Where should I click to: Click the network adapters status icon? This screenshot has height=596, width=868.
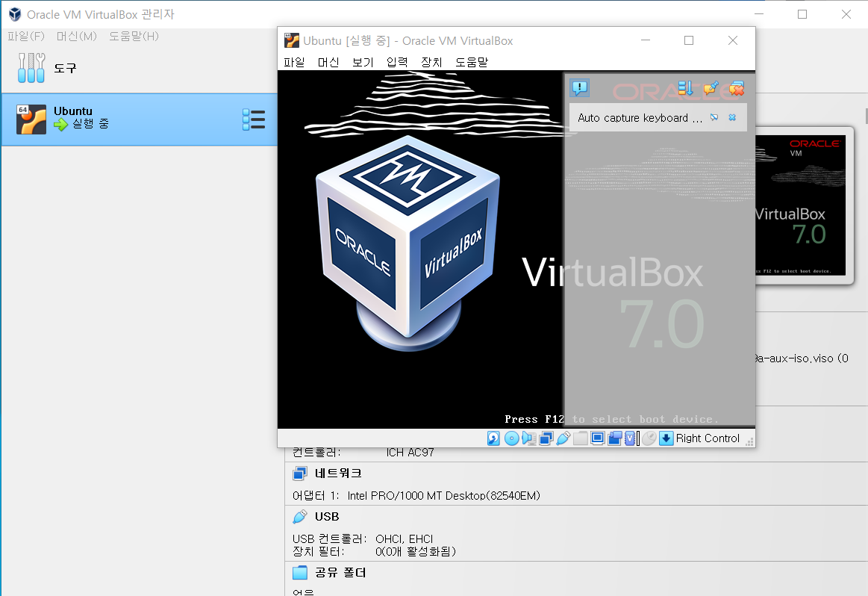click(x=546, y=438)
